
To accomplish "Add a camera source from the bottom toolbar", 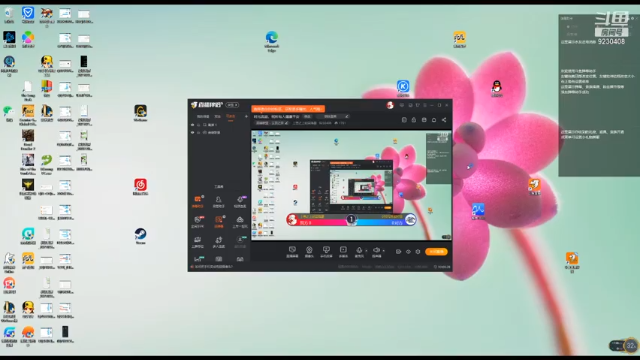I will pos(309,251).
